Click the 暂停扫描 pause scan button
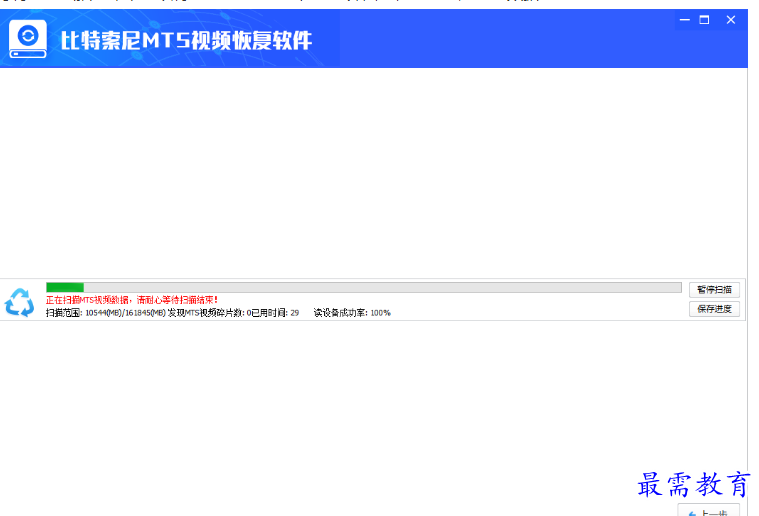Image resolution: width=759 pixels, height=516 pixels. click(714, 290)
